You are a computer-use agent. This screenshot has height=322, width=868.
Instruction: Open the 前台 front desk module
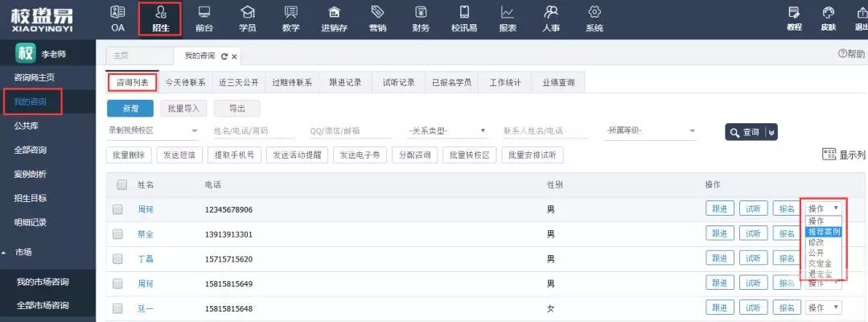[205, 19]
